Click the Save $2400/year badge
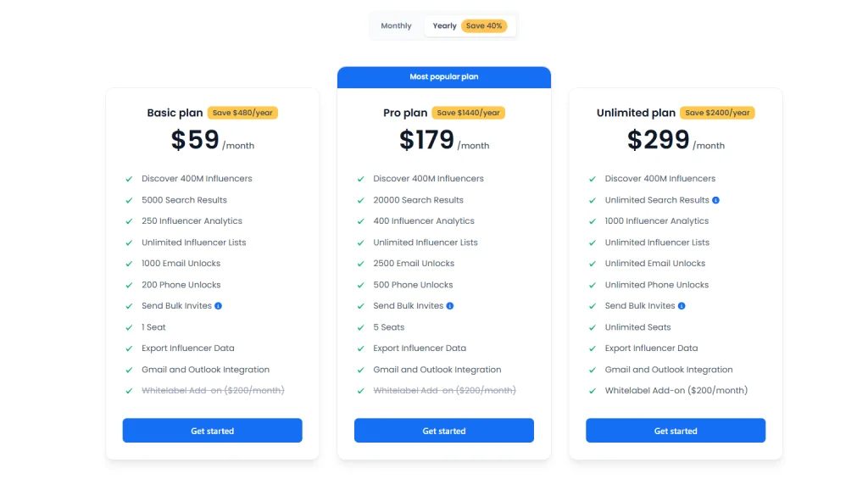868x485 pixels. pyautogui.click(x=718, y=113)
